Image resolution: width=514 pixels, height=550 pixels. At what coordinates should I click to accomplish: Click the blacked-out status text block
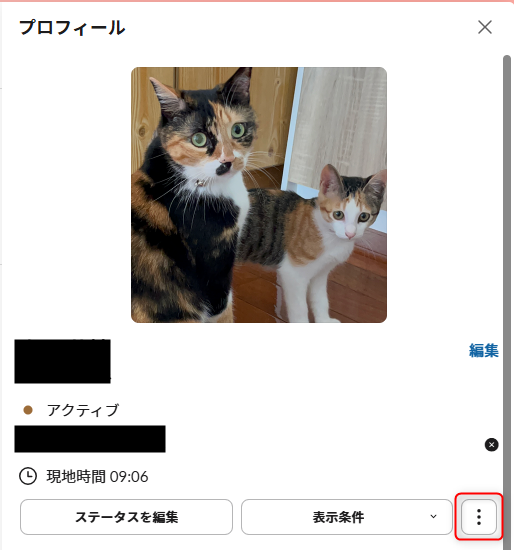point(90,439)
